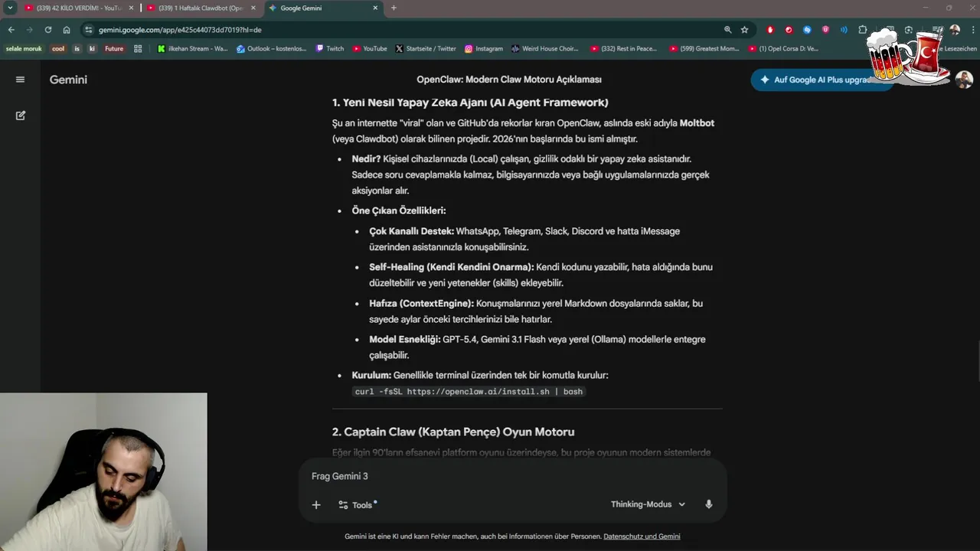Open the Google account avatar in Gemini
The image size is (980, 551).
[x=964, y=80]
